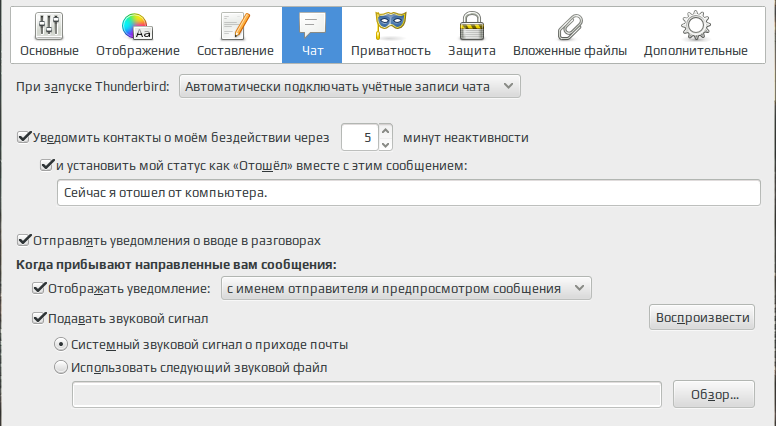Select the Чат speech bubble icon

coord(312,25)
